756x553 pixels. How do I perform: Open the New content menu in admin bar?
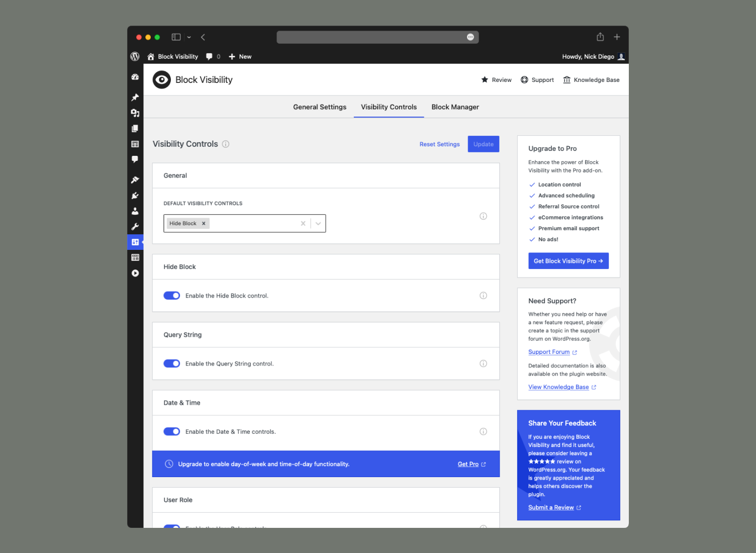click(240, 56)
